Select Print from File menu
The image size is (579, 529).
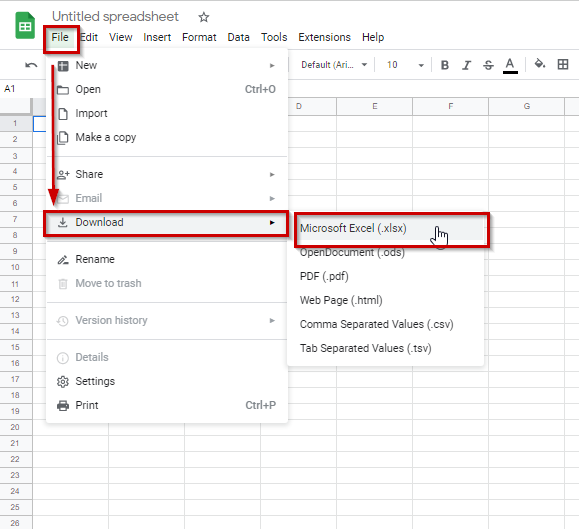click(x=167, y=405)
